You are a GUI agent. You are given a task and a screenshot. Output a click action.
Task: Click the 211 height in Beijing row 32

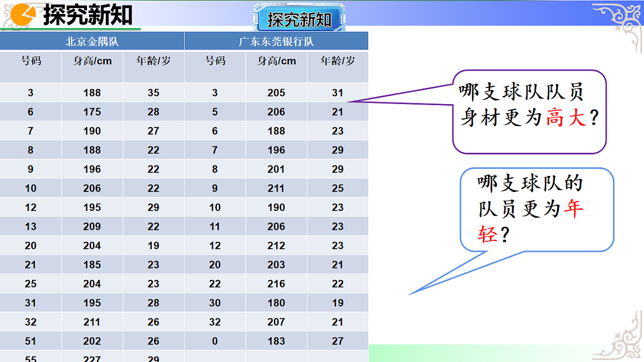click(92, 322)
